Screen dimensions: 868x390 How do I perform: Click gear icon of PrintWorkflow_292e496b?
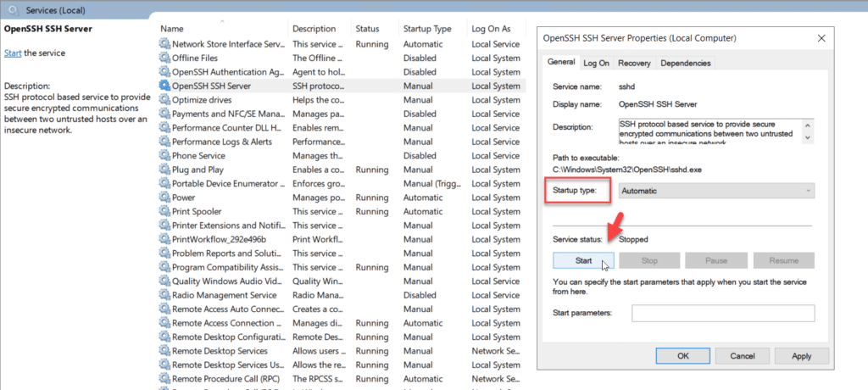point(164,239)
